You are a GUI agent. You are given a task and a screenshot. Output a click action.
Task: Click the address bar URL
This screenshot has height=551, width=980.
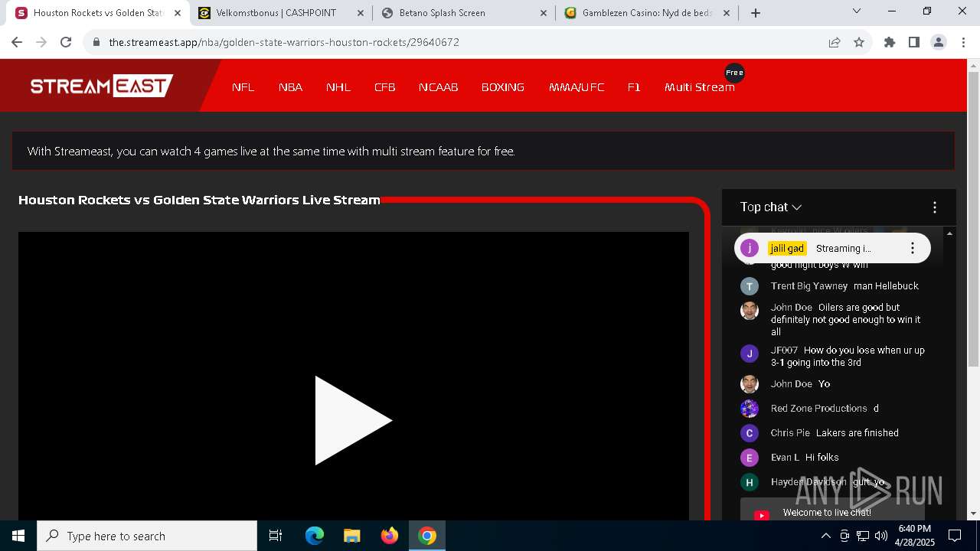pyautogui.click(x=284, y=42)
